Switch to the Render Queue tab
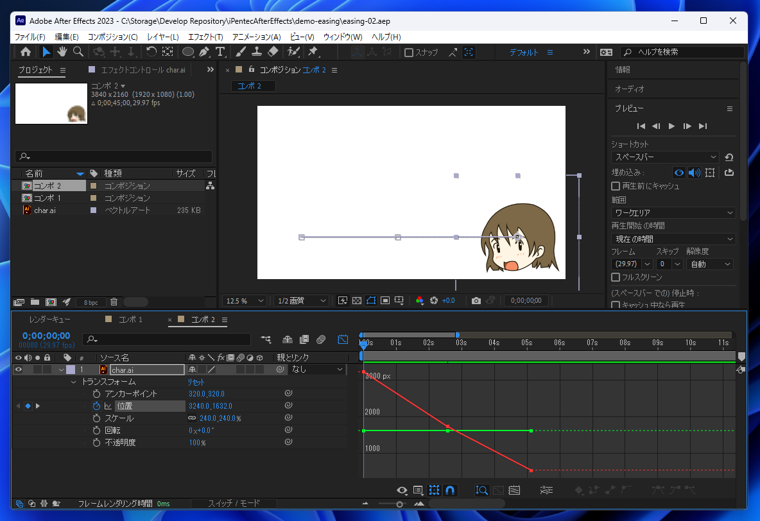This screenshot has width=760, height=521. tap(49, 319)
